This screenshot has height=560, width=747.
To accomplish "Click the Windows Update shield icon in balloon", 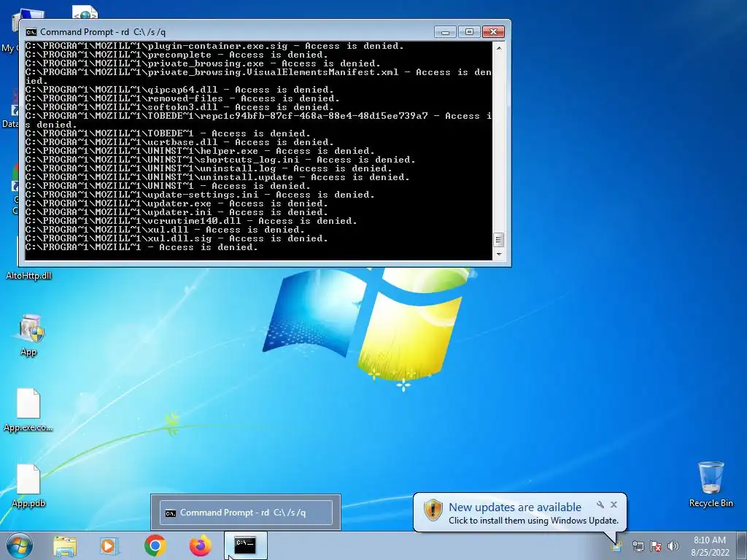I will point(433,510).
